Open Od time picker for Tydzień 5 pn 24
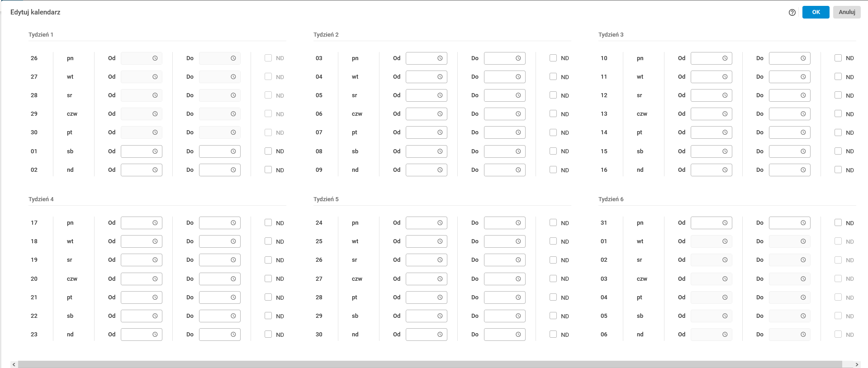This screenshot has width=868, height=368. click(x=440, y=223)
